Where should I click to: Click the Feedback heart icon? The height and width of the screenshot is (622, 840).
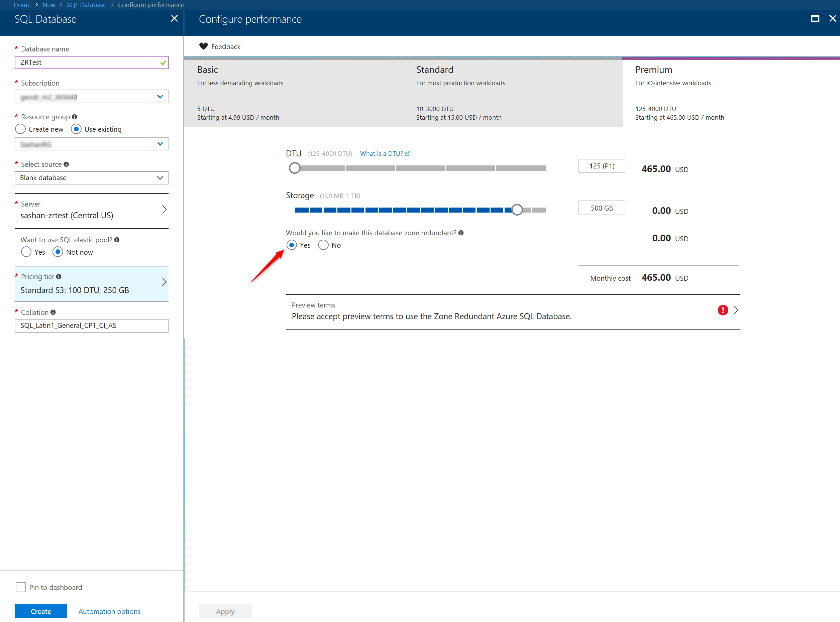tap(203, 46)
